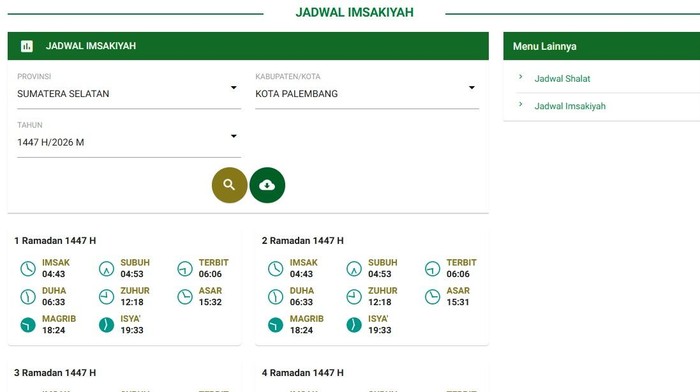Click the '3 Ramadan 1447 H' heading

(x=55, y=373)
